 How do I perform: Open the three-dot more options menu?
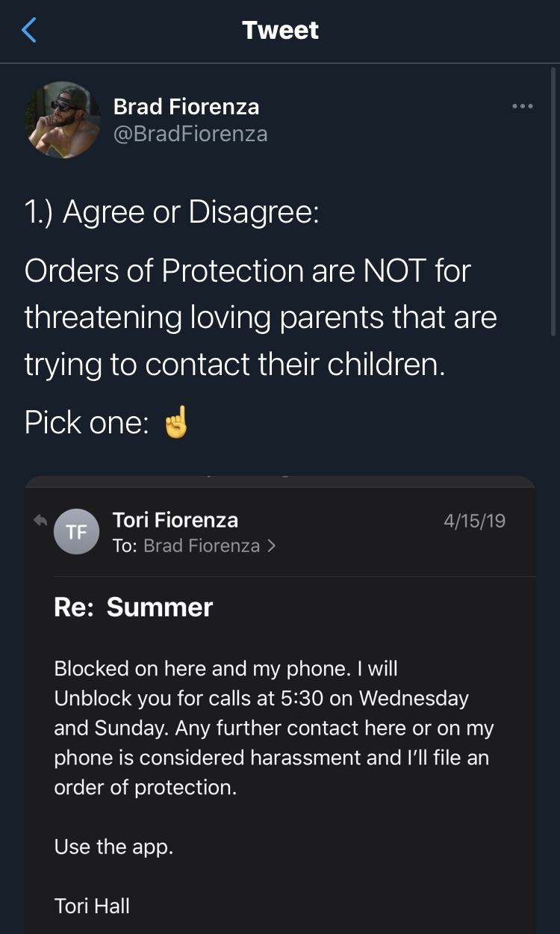[x=523, y=107]
